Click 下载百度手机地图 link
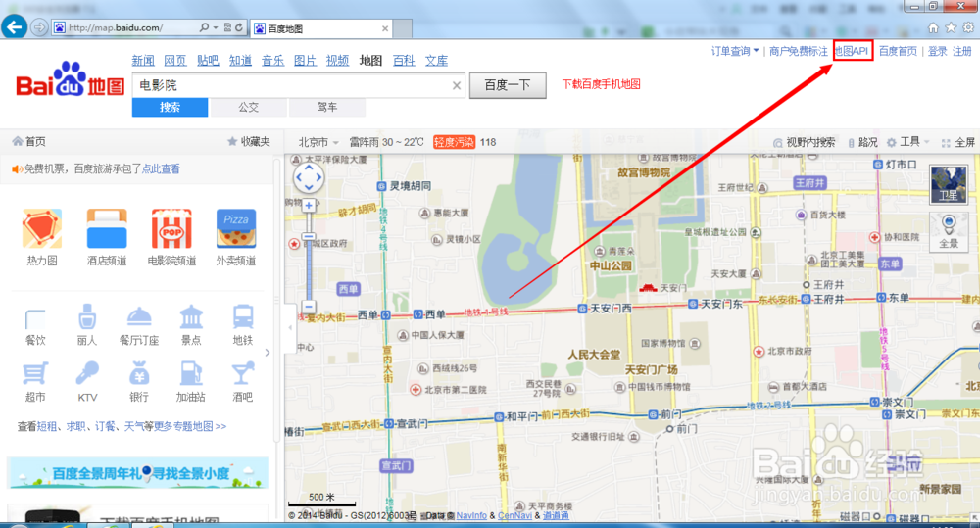 [602, 84]
